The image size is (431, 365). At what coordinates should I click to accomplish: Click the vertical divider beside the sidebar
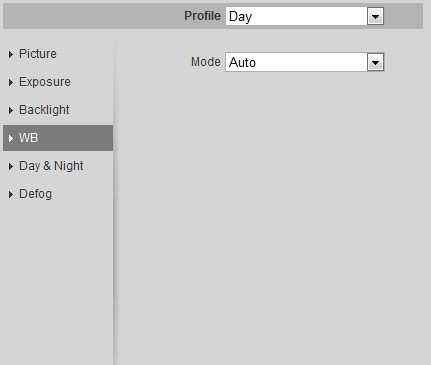[x=115, y=202]
